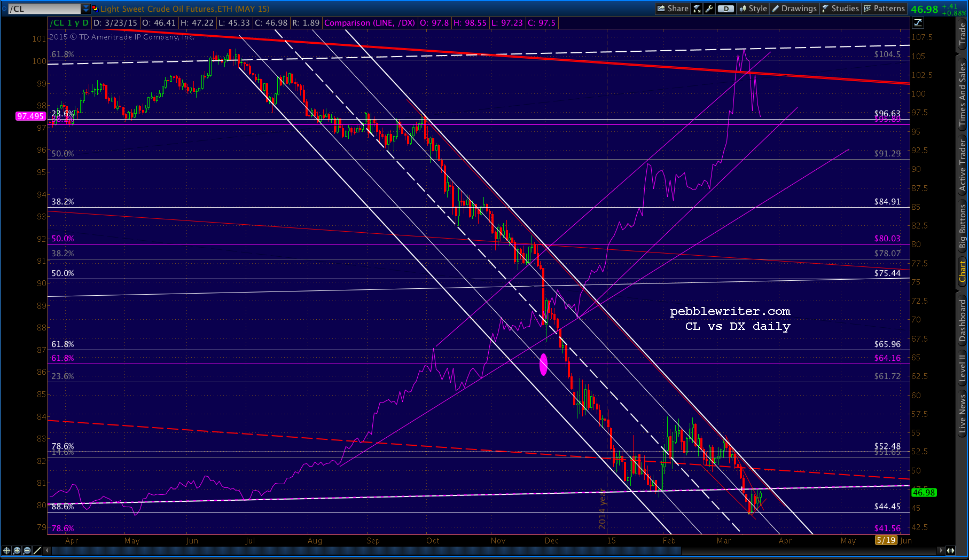The height and width of the screenshot is (560, 969).
Task: Open the Style menu
Action: coord(753,9)
